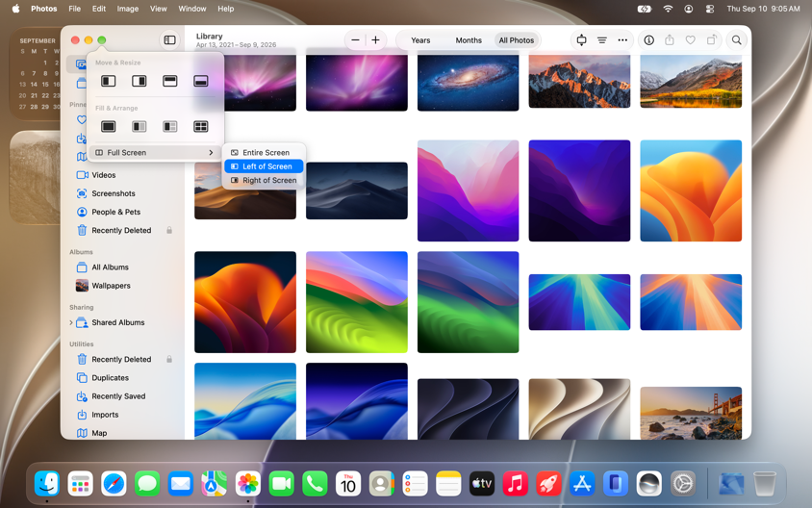Image resolution: width=812 pixels, height=508 pixels.
Task: Open the More options ellipsis menu
Action: (x=622, y=39)
